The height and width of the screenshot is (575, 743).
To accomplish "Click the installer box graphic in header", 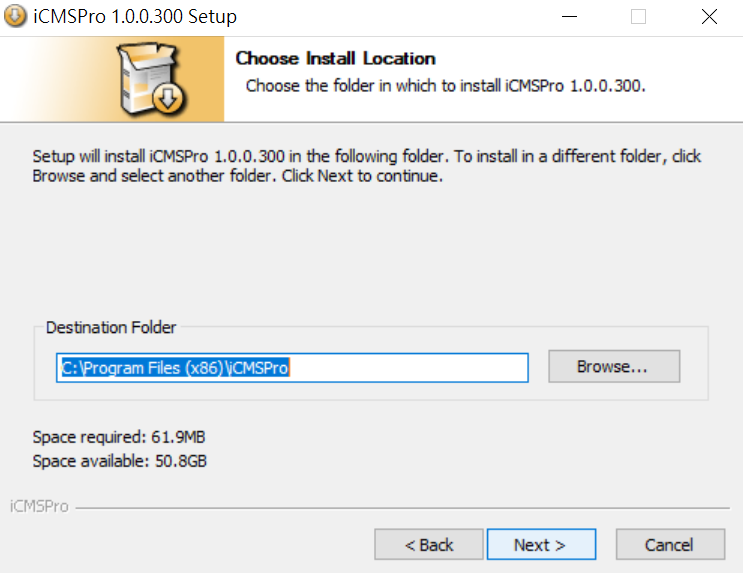I will 152,79.
